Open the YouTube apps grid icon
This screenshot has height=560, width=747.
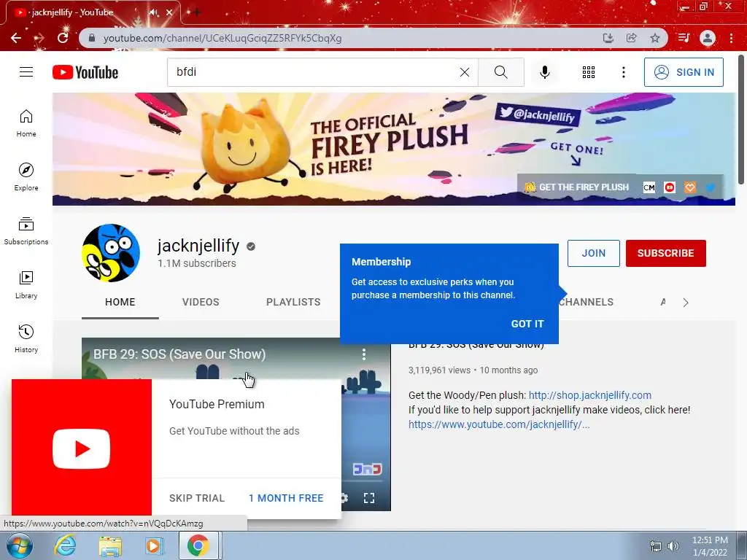[x=589, y=72]
